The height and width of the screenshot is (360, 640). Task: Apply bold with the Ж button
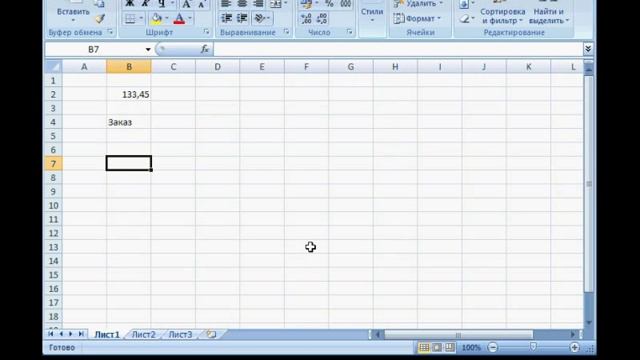(129, 4)
